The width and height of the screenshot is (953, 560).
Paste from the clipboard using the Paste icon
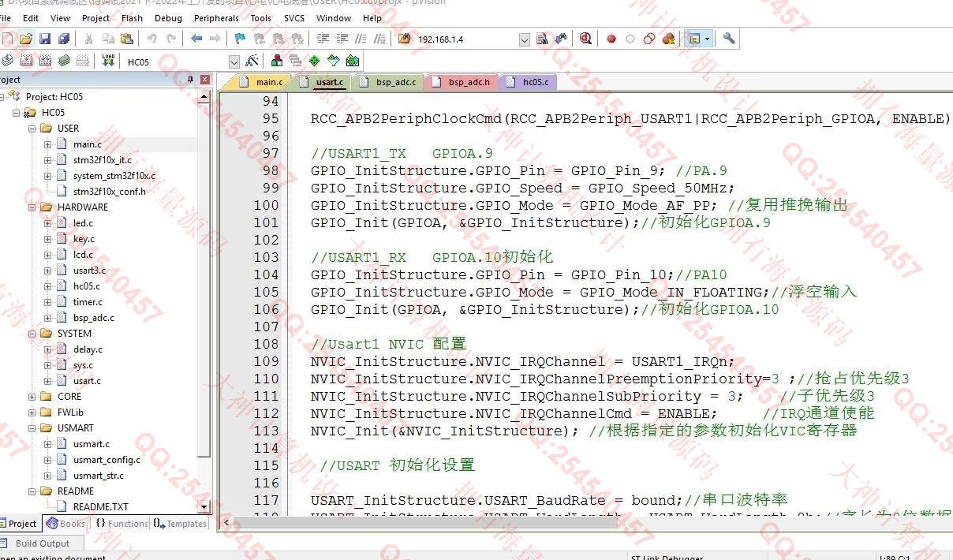click(x=127, y=39)
